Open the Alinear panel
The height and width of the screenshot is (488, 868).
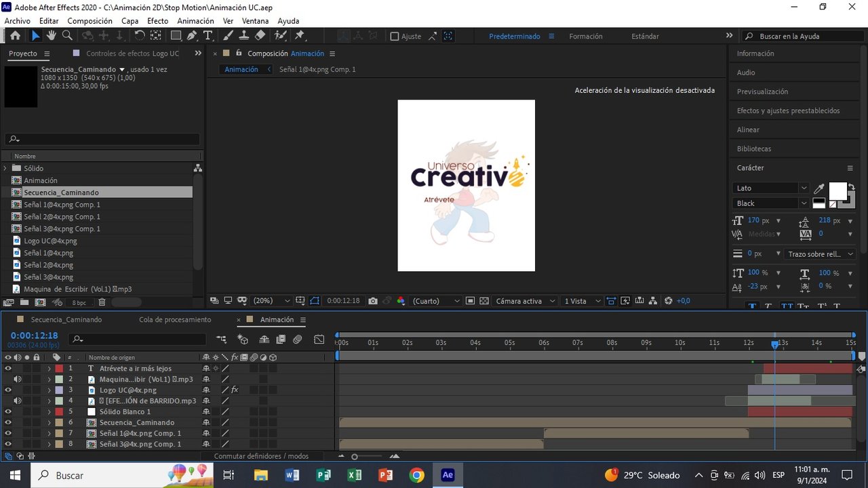(748, 129)
